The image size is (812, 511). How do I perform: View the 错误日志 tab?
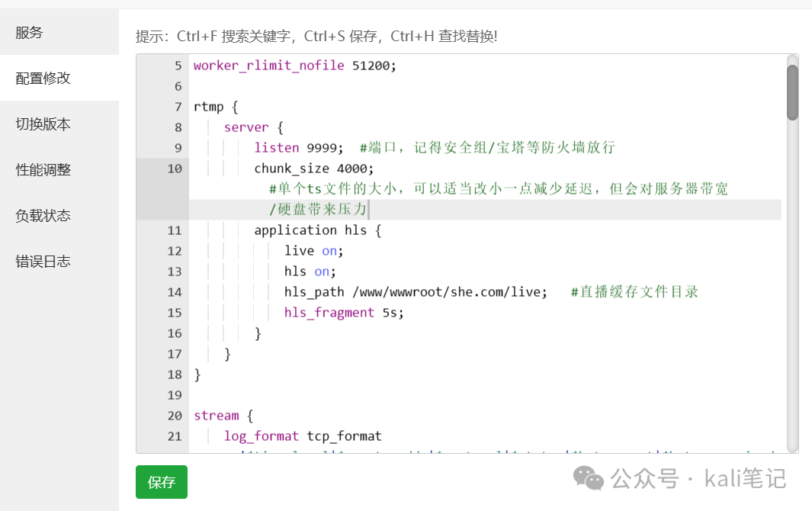pyautogui.click(x=43, y=262)
